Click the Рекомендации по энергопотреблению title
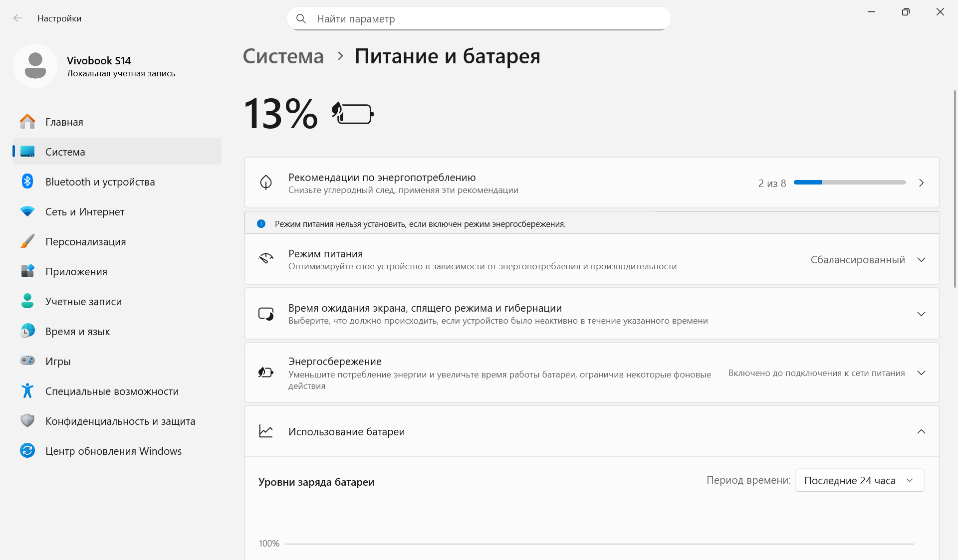The image size is (958, 560). (382, 178)
